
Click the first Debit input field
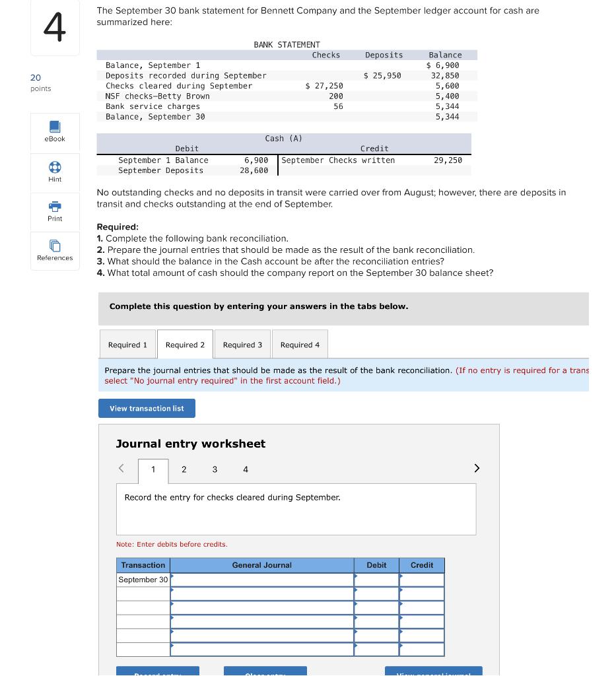(376, 580)
